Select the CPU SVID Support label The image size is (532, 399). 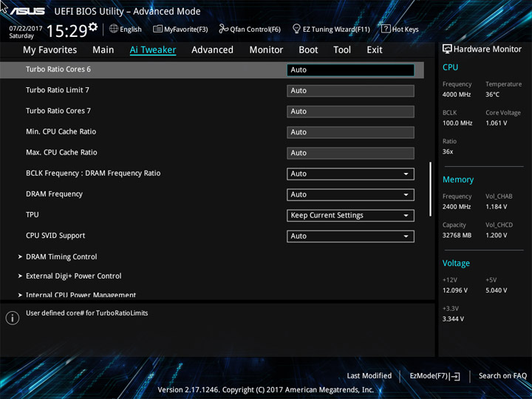tap(55, 236)
